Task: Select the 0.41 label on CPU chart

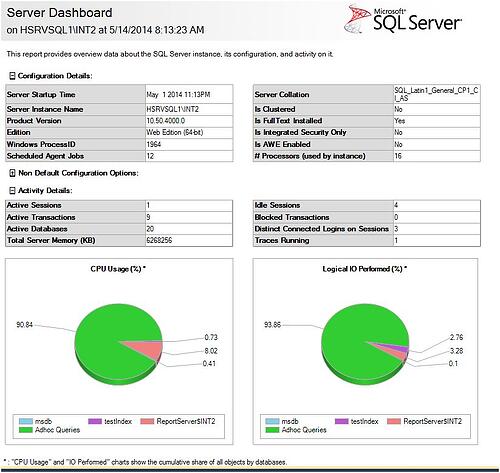Action: click(209, 363)
